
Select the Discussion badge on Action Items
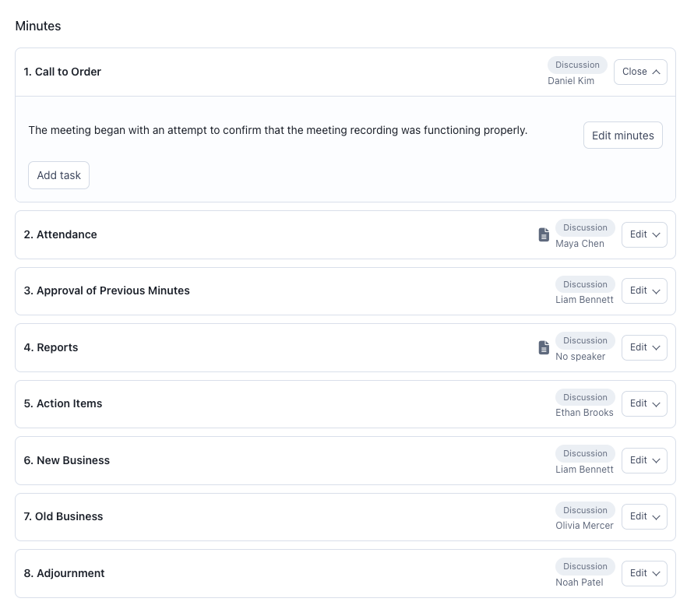click(585, 397)
